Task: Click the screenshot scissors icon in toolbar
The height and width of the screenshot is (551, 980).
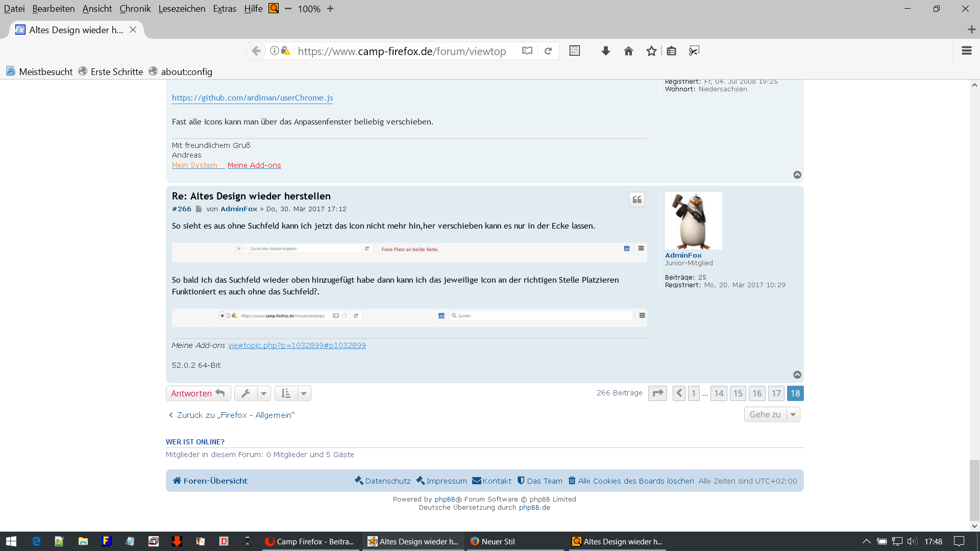Action: [694, 51]
